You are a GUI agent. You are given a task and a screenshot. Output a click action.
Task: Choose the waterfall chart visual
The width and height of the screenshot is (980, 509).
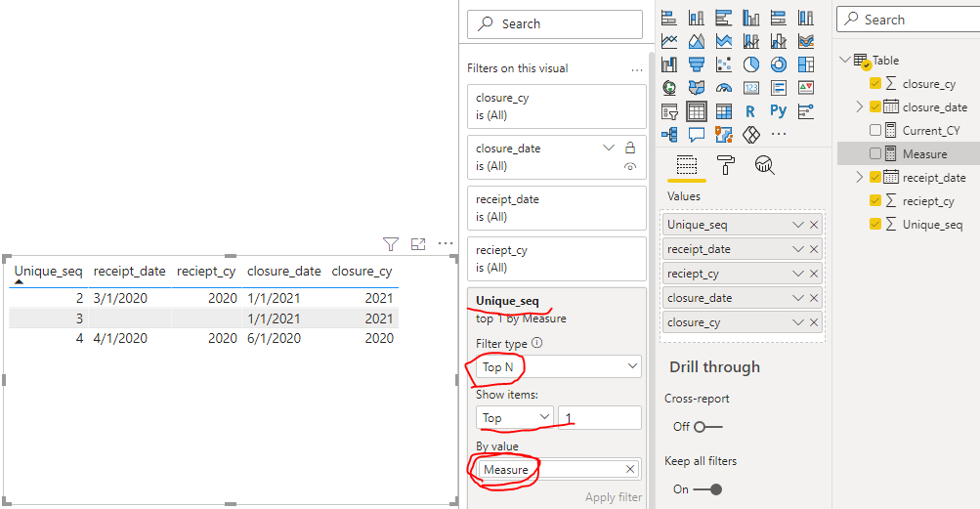click(669, 64)
